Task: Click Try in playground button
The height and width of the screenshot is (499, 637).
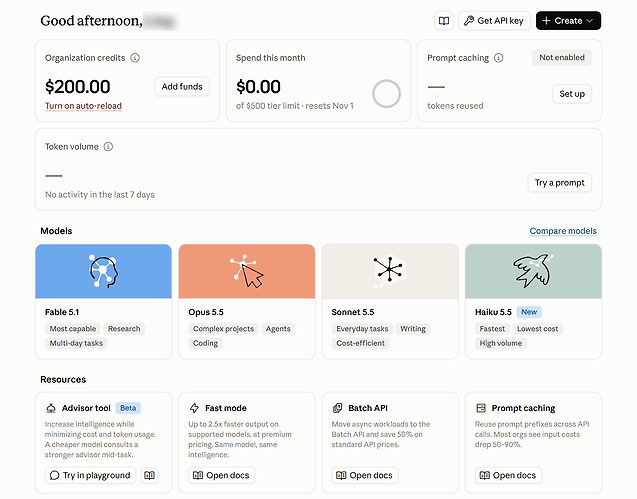Action: click(x=90, y=475)
